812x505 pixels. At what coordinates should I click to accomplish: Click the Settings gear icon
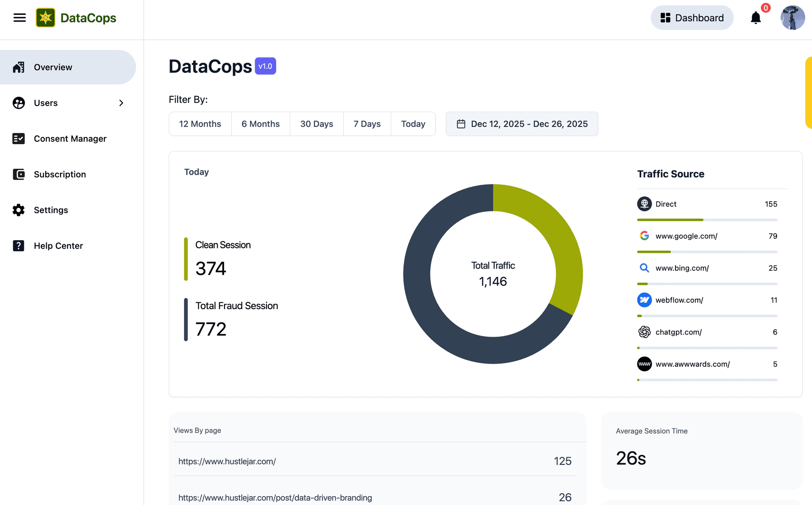click(x=19, y=210)
